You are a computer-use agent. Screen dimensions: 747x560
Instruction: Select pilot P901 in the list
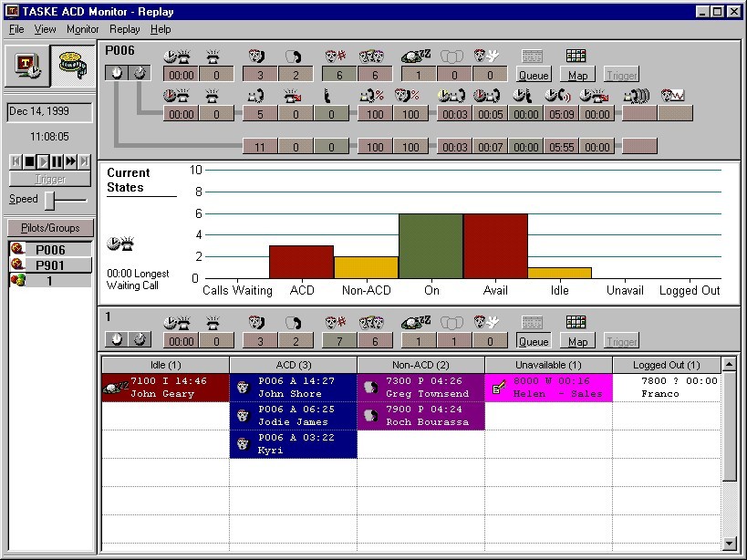(x=50, y=264)
